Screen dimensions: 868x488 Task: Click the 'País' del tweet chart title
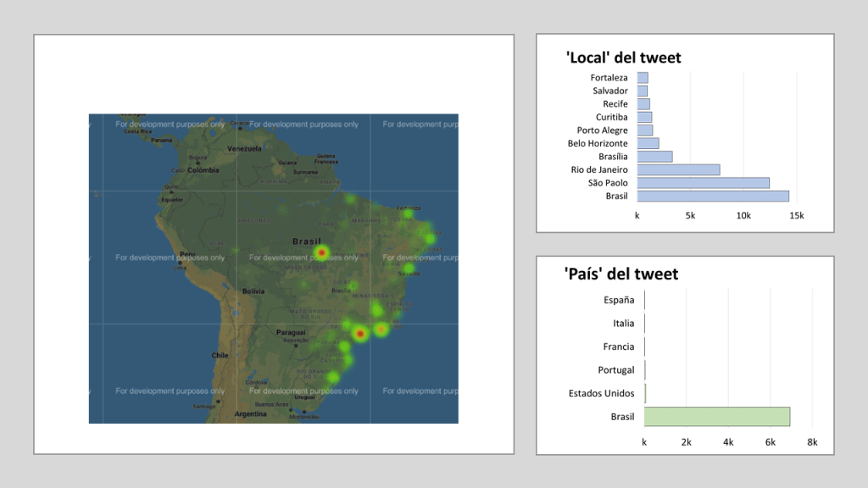click(x=620, y=274)
